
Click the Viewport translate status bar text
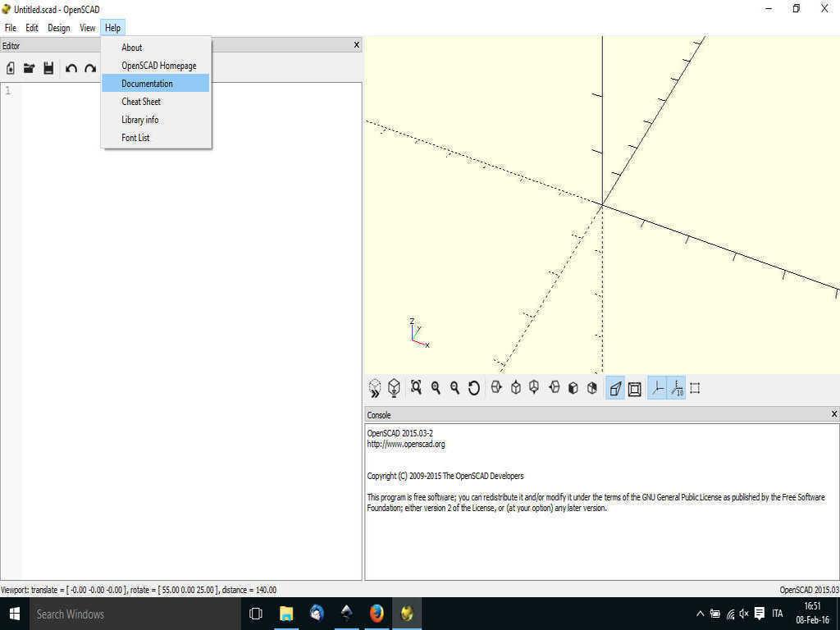(x=139, y=590)
